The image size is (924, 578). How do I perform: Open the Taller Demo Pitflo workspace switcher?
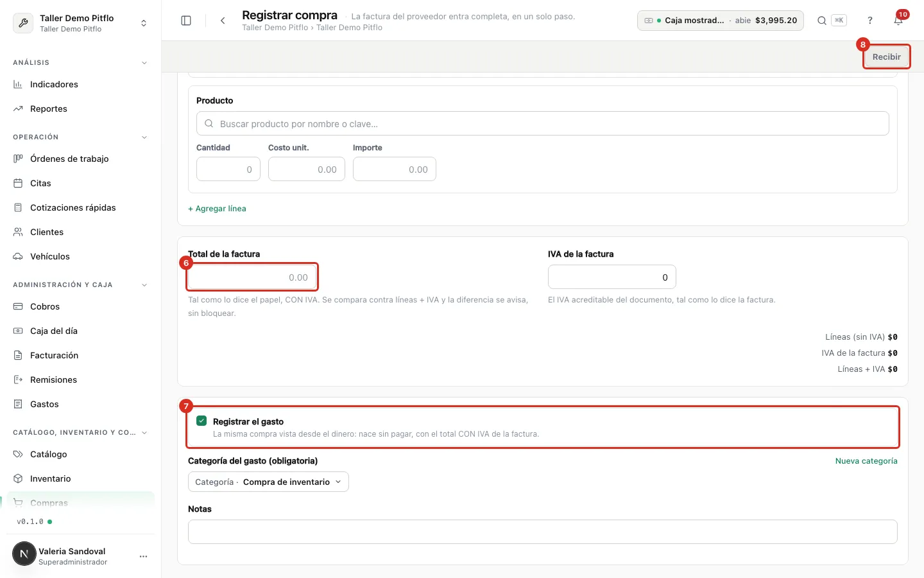[81, 23]
